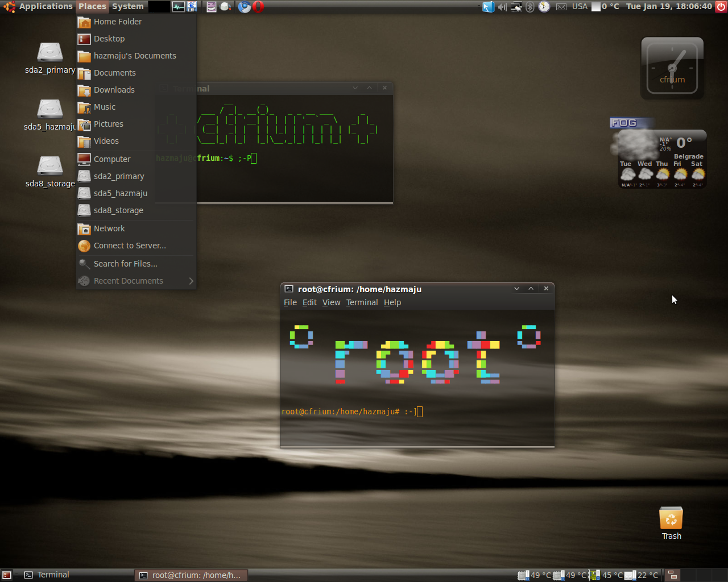The image size is (728, 582).
Task: Close the open Places menu
Action: pyautogui.click(x=92, y=7)
